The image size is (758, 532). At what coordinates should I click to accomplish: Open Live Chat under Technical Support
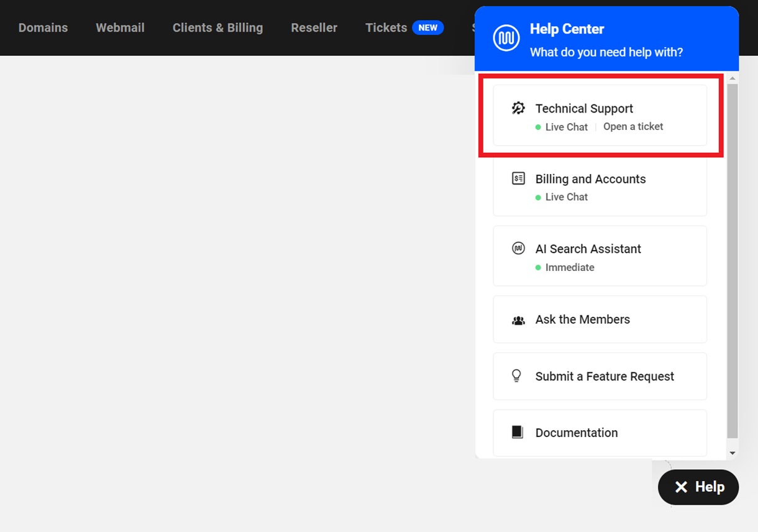(567, 126)
